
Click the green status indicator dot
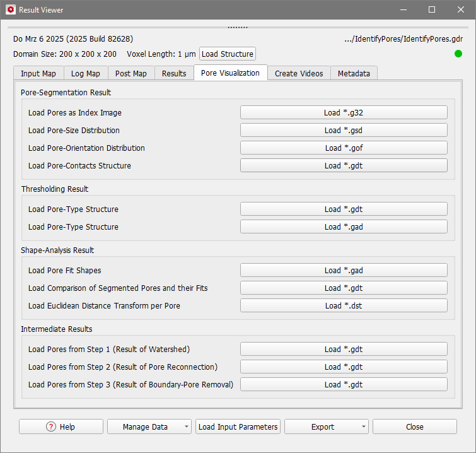458,54
